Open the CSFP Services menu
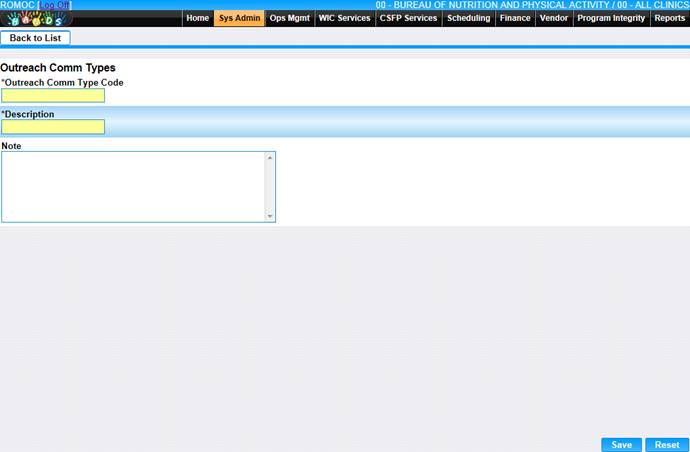 coord(408,18)
